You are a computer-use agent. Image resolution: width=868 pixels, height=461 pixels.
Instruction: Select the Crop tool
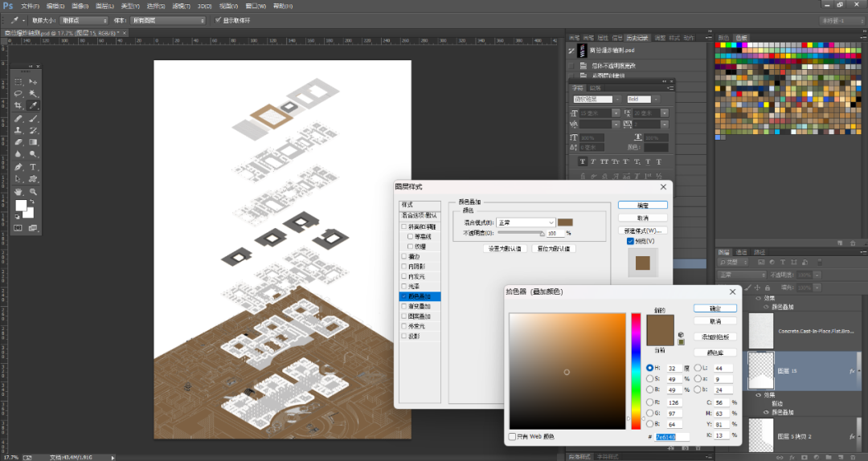click(x=18, y=106)
